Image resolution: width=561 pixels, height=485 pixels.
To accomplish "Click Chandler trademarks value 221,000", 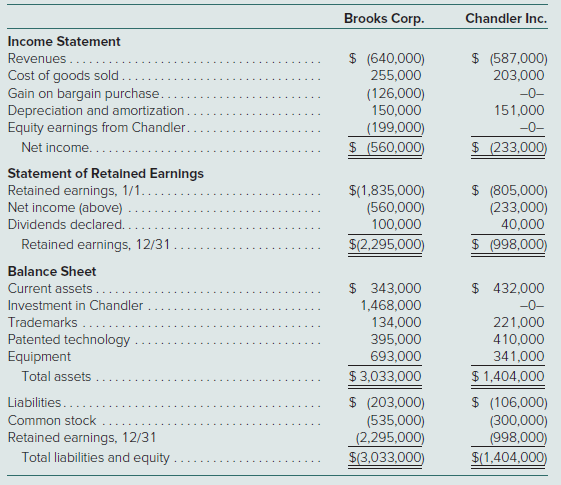I will pyautogui.click(x=518, y=323).
